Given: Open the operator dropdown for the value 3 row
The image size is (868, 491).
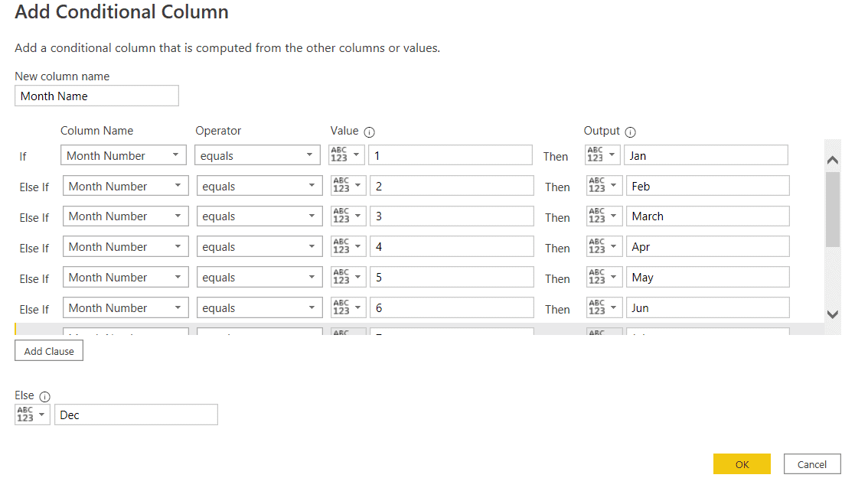Looking at the screenshot, I should [256, 216].
